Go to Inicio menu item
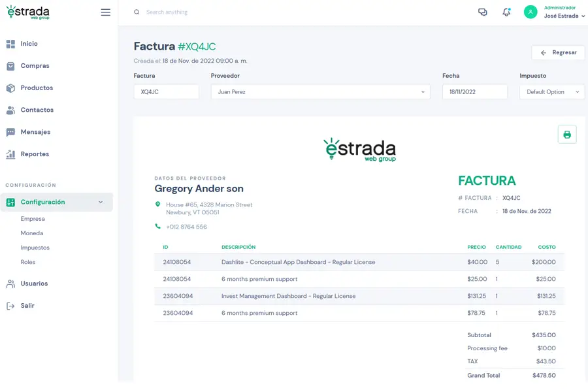This screenshot has width=588, height=392. pyautogui.click(x=29, y=44)
